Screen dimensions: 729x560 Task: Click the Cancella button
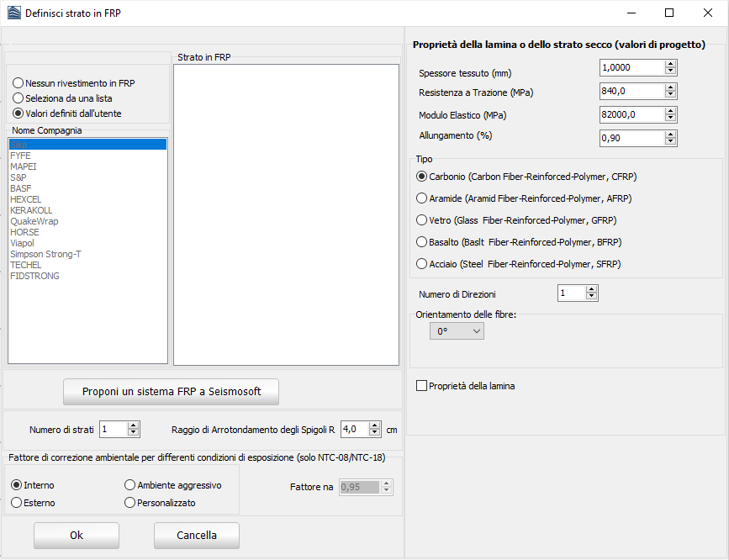196,536
